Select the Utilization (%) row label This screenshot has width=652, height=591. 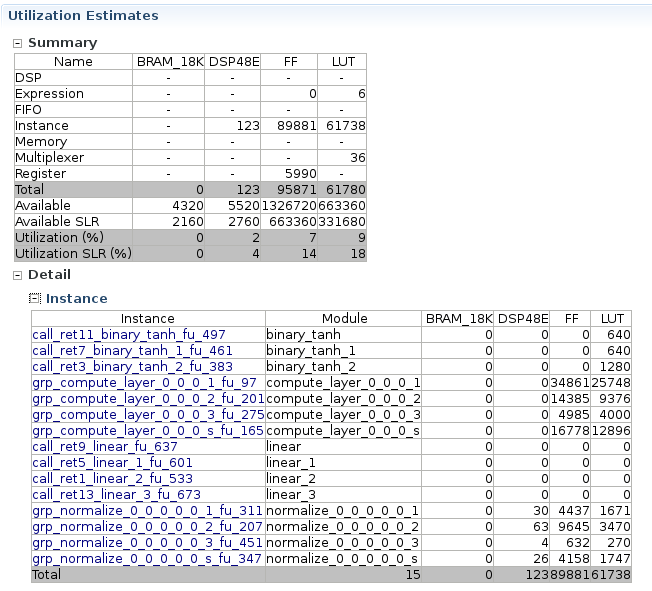59,237
